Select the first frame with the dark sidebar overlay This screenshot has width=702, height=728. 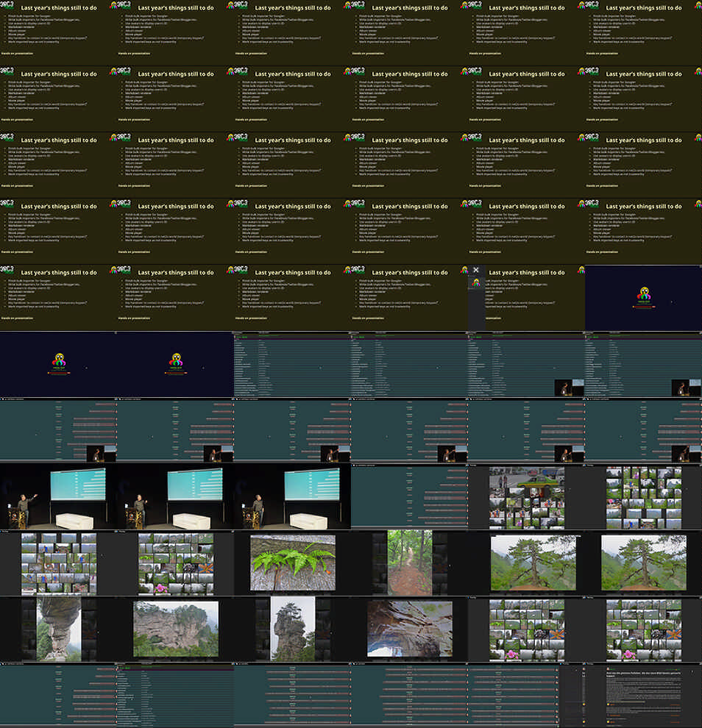coord(526,298)
